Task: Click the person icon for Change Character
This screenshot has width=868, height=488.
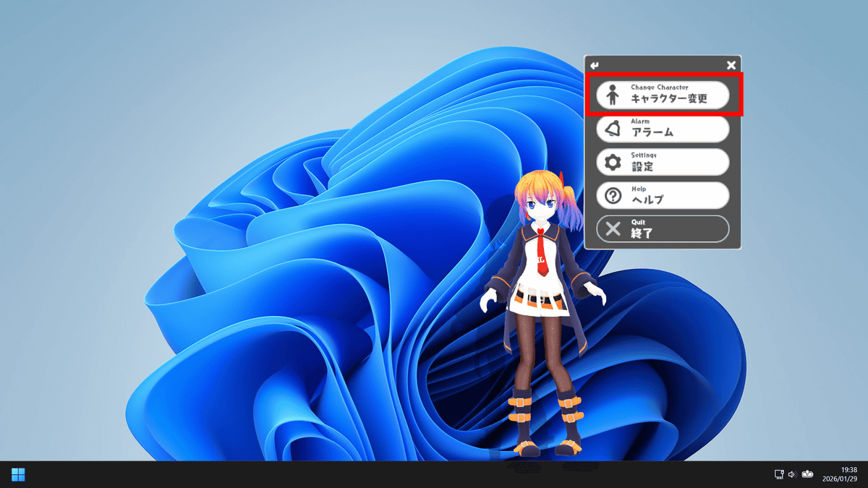Action: point(613,95)
